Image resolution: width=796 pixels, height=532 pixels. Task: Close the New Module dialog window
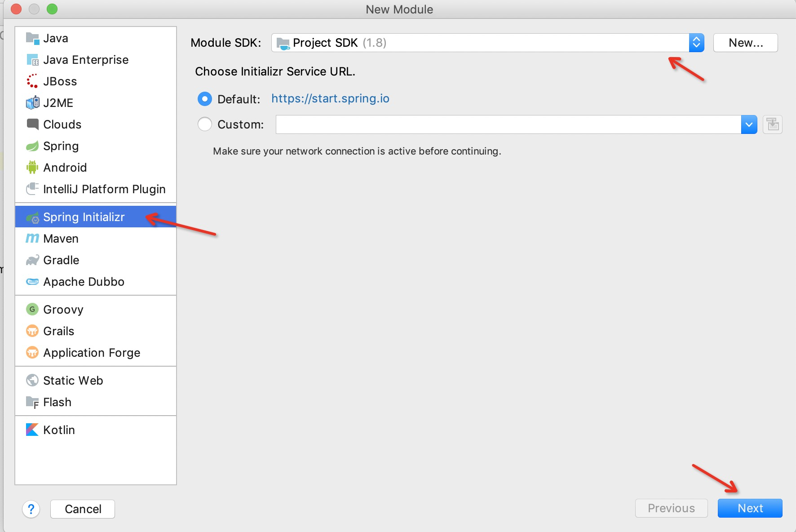pyautogui.click(x=16, y=9)
